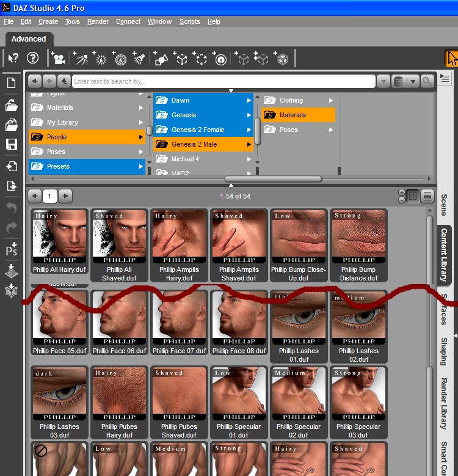Click the Import sidebar icon

(x=12, y=166)
